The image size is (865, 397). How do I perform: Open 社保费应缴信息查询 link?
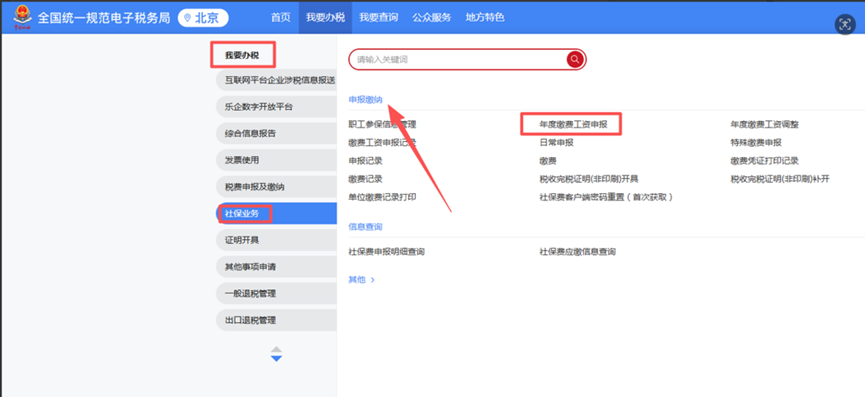click(x=578, y=252)
